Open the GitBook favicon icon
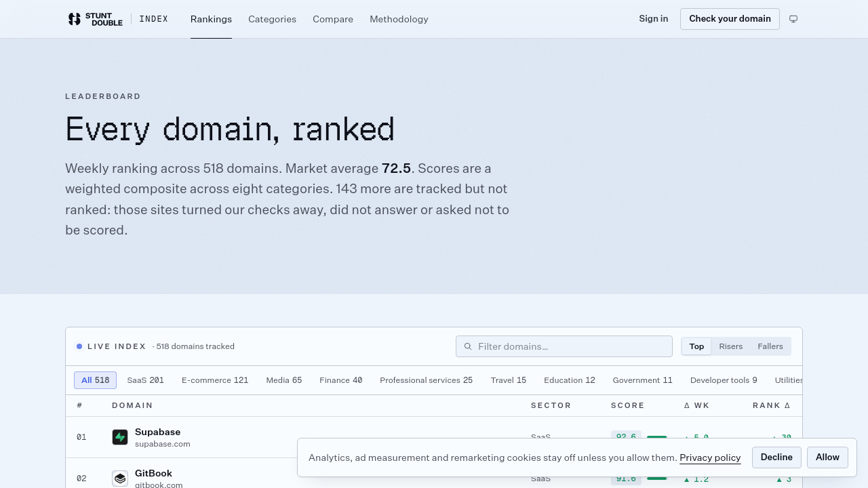This screenshot has height=488, width=868. coord(120,479)
